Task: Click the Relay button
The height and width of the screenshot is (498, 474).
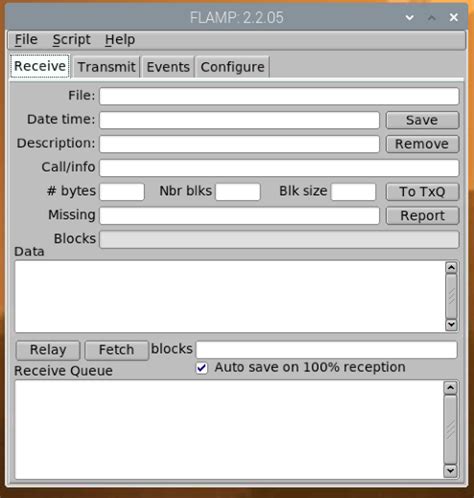Action: (48, 350)
